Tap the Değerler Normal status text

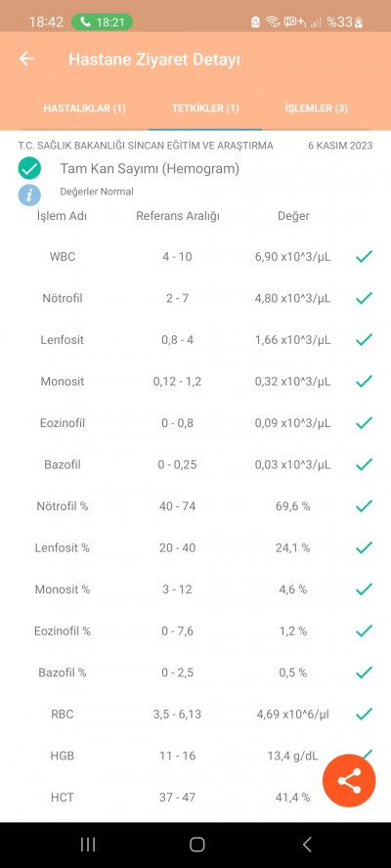tap(97, 193)
